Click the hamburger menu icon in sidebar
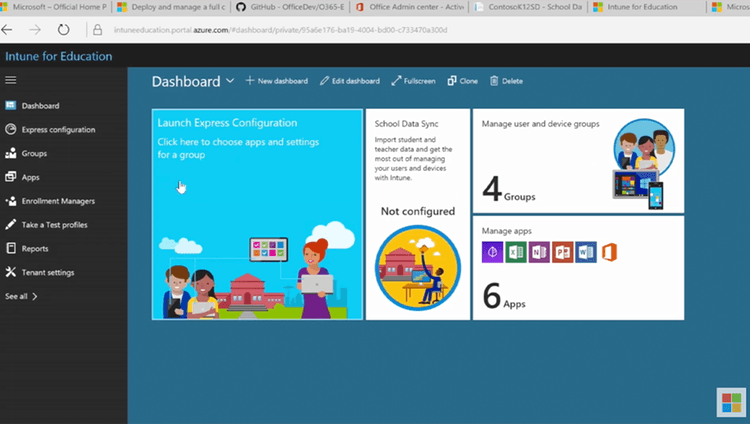The image size is (750, 424). 11,79
